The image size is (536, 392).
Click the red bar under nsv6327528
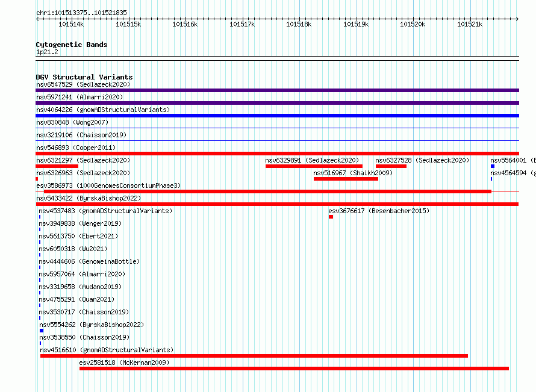point(391,166)
